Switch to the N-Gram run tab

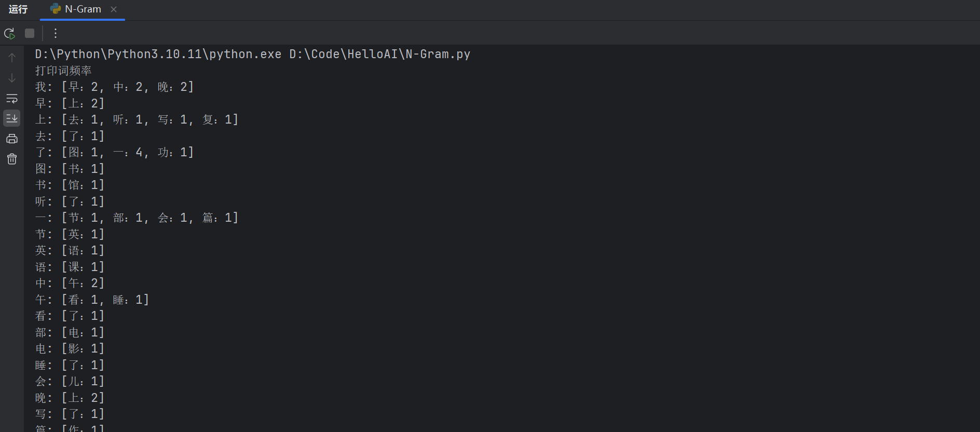(x=83, y=9)
